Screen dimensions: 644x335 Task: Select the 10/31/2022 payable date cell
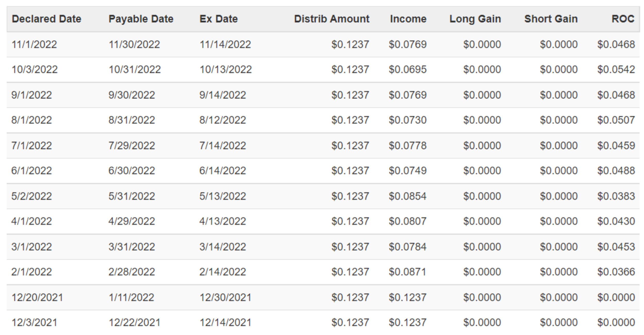(134, 70)
